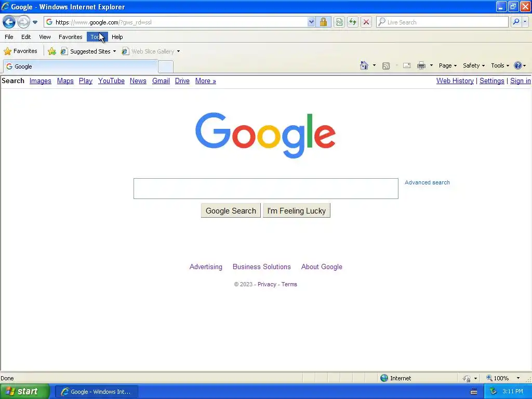Click the Live Search input box
Screen dimensions: 532x399
443,22
